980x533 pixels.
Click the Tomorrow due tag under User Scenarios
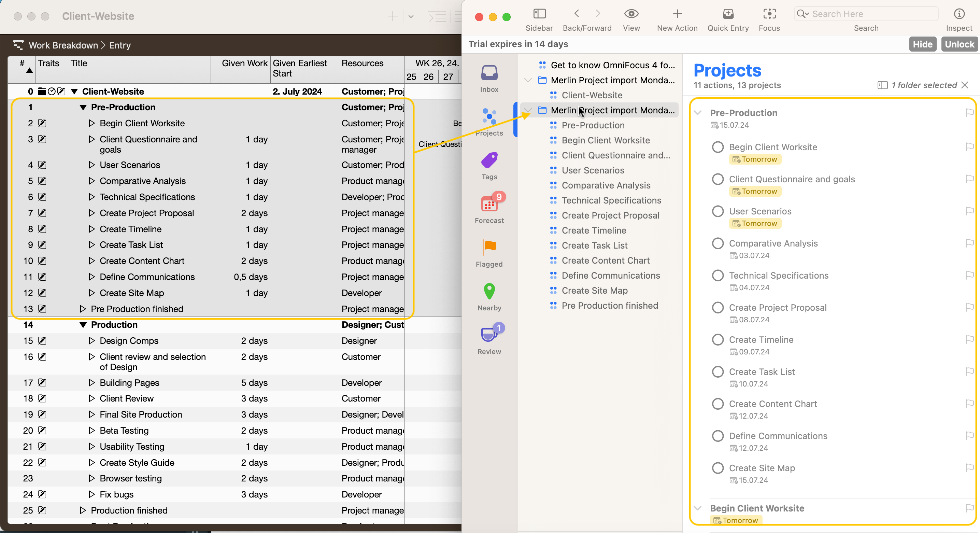[x=755, y=223]
